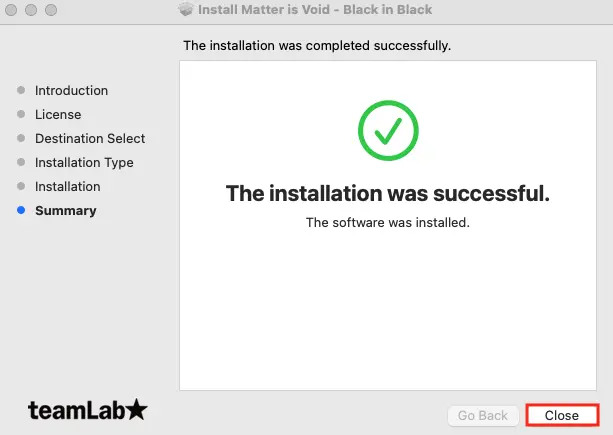The height and width of the screenshot is (435, 613).
Task: Select the License step in sidebar
Action: tap(58, 115)
